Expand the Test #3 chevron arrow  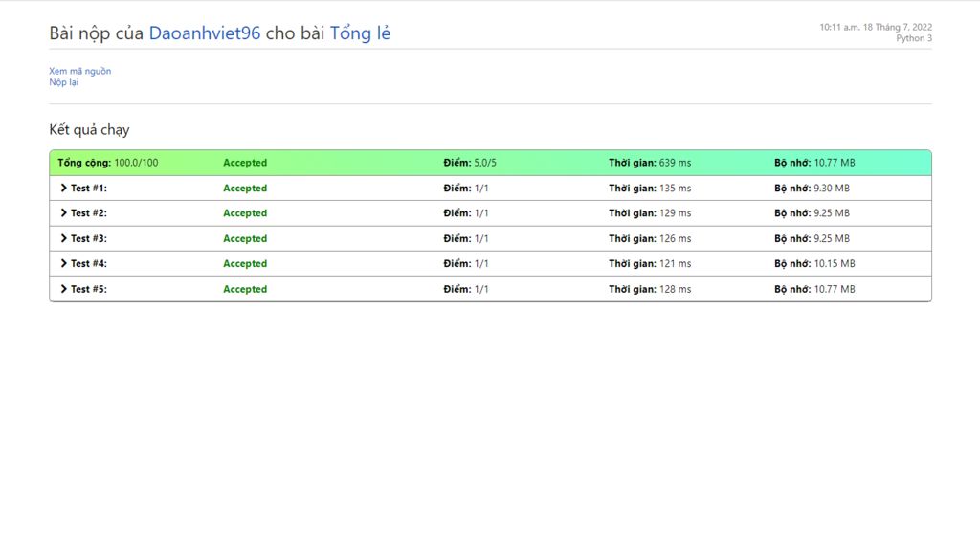63,238
